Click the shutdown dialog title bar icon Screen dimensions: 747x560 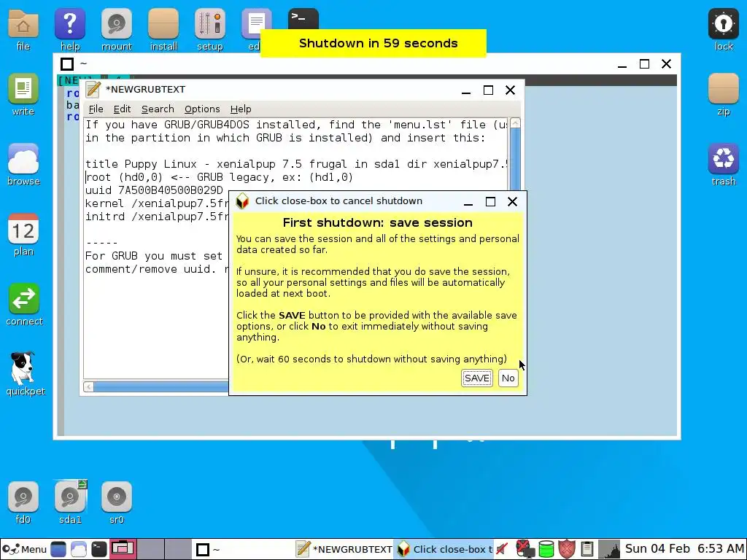(x=242, y=201)
